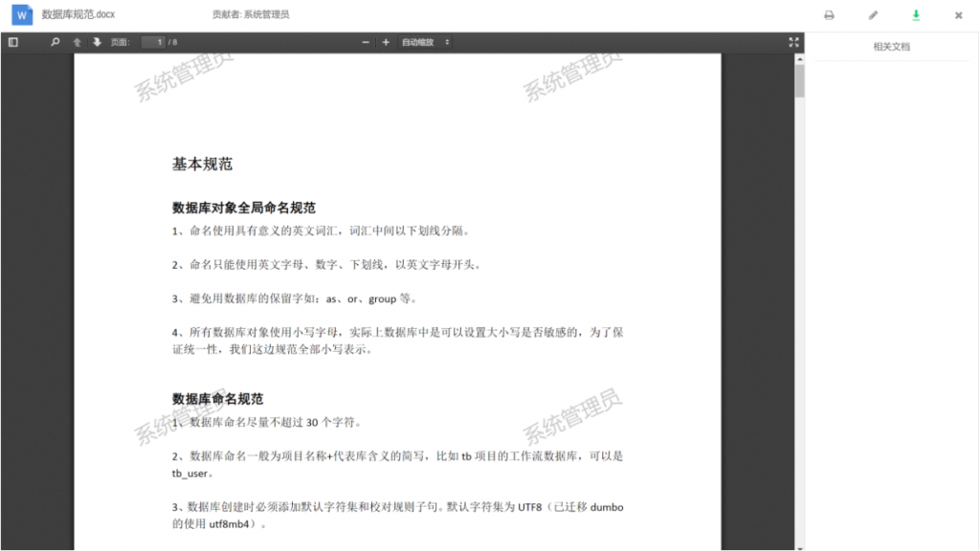The image size is (980, 551).
Task: Enter fullscreen with the presentation mode icon
Action: tap(793, 42)
